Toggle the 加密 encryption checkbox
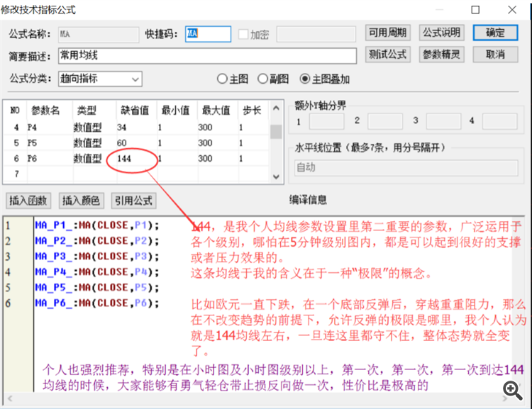The image size is (532, 409). (x=243, y=34)
